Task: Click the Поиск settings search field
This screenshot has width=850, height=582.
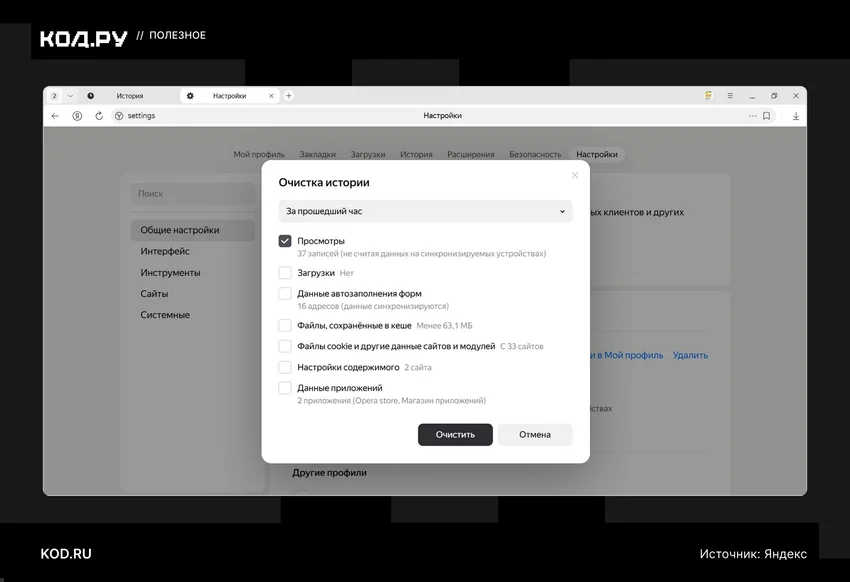Action: (192, 193)
